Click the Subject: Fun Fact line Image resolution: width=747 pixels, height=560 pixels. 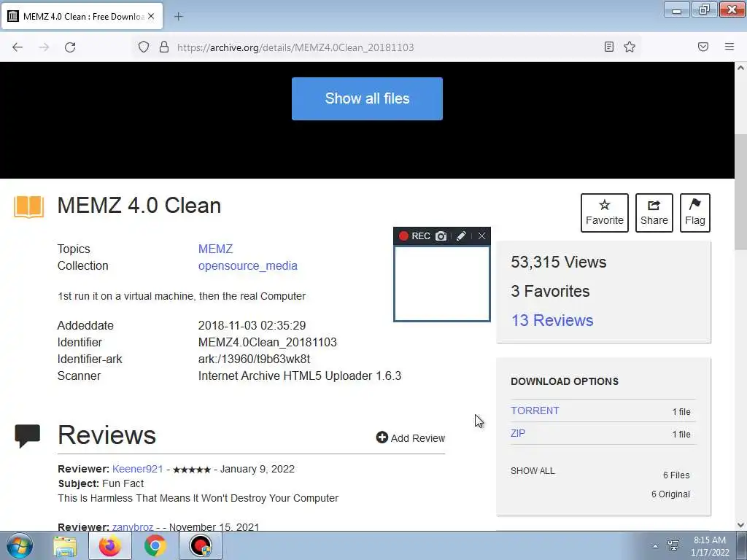(101, 483)
